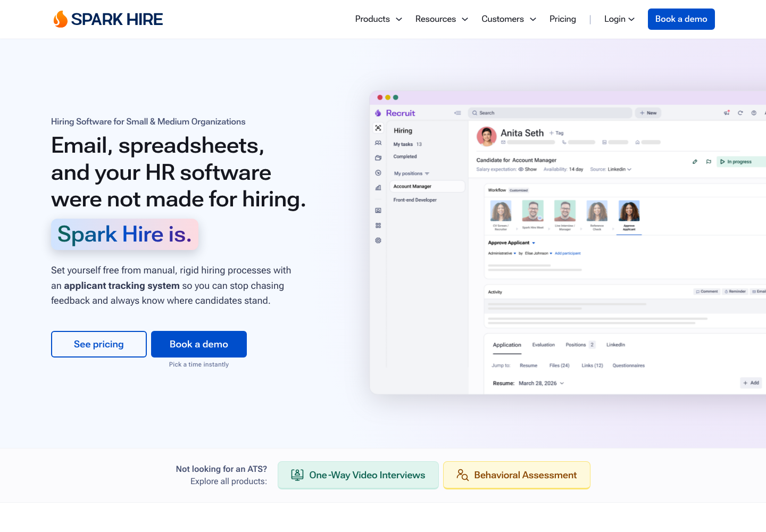The image size is (766, 532).
Task: Switch to the Positions tab
Action: tap(580, 345)
